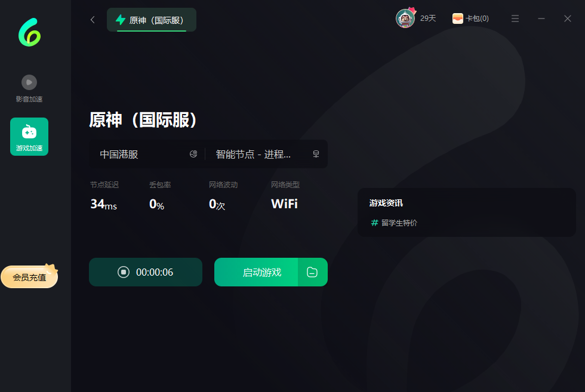Click the 会员充值 membership recharge button

pyautogui.click(x=29, y=277)
